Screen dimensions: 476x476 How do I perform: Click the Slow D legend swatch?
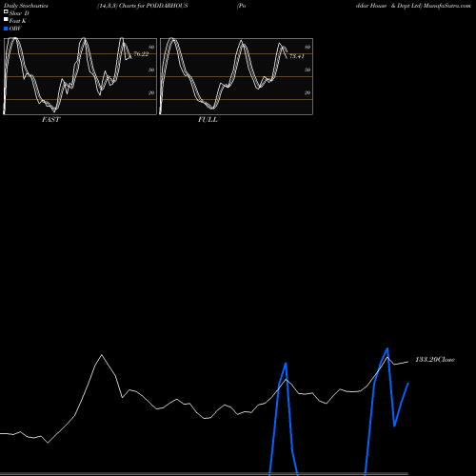(x=6, y=11)
